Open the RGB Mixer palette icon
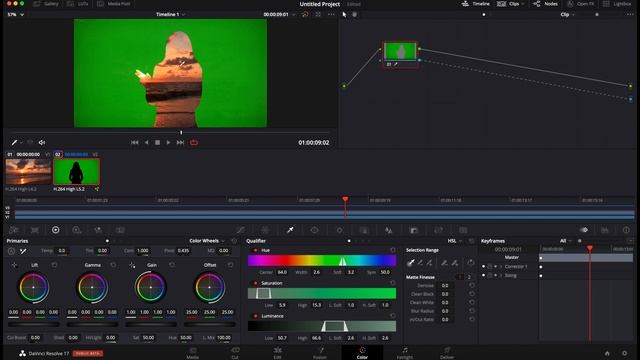640x360 pixels. coord(98,230)
